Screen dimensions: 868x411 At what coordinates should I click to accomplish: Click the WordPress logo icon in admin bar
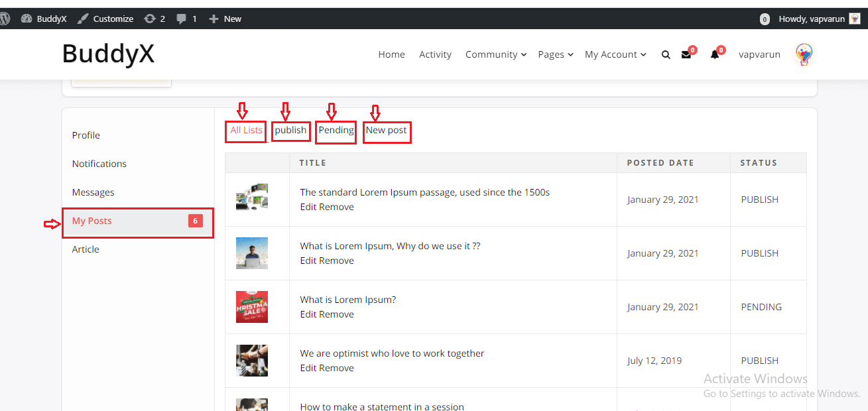tap(4, 19)
